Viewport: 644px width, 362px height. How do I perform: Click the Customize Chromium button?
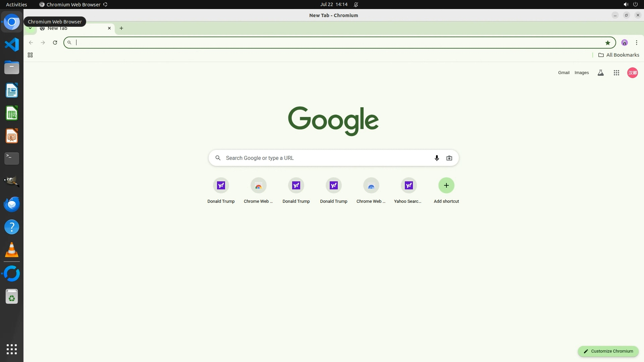(608, 351)
